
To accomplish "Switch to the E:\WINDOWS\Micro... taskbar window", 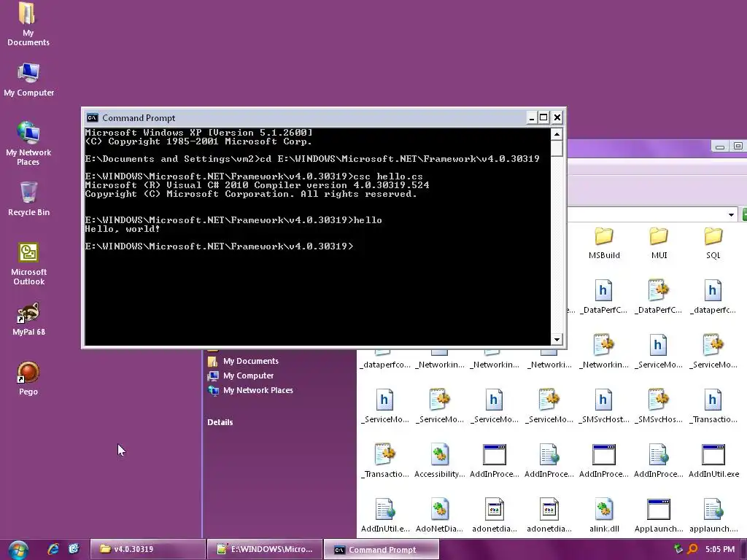I will (264, 549).
